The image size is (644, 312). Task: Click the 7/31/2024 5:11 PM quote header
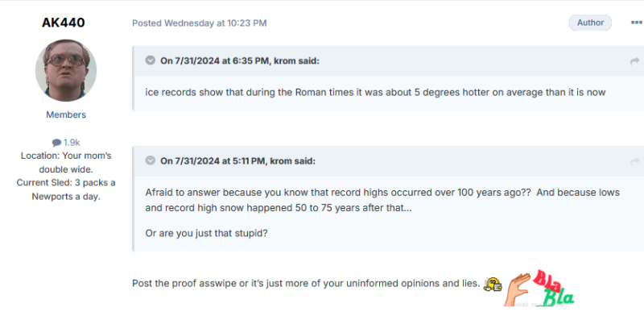point(237,160)
